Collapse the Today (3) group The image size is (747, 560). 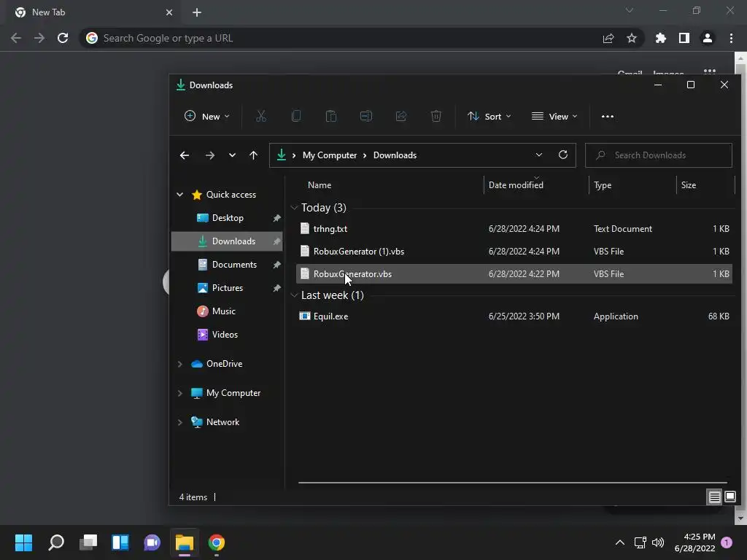pyautogui.click(x=294, y=208)
